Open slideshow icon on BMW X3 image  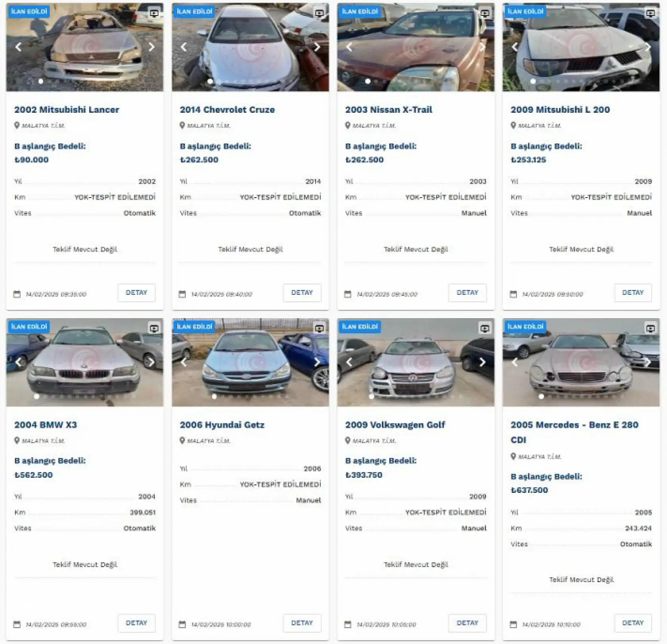[154, 328]
